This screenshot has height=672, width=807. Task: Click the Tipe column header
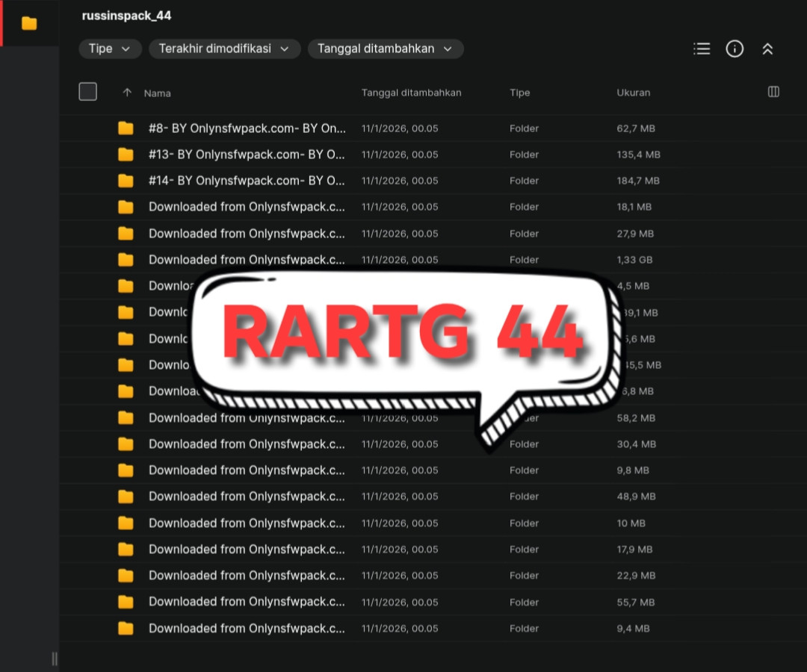pyautogui.click(x=519, y=93)
